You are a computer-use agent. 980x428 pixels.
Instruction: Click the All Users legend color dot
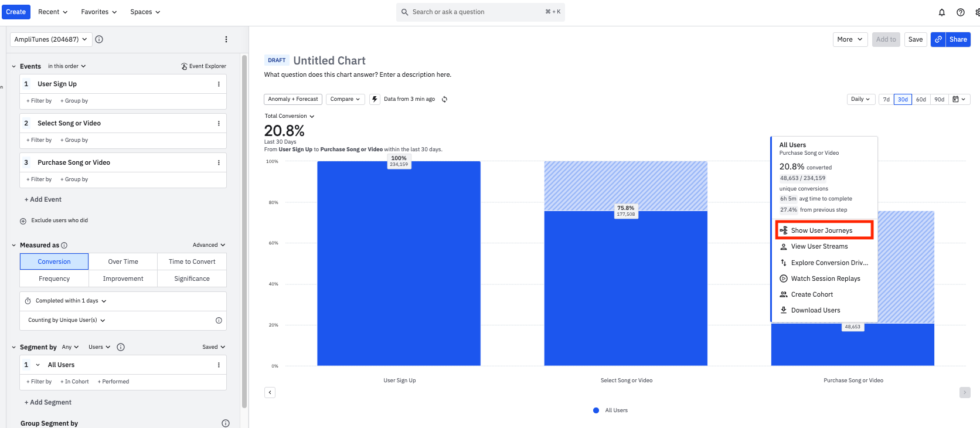[x=596, y=410]
